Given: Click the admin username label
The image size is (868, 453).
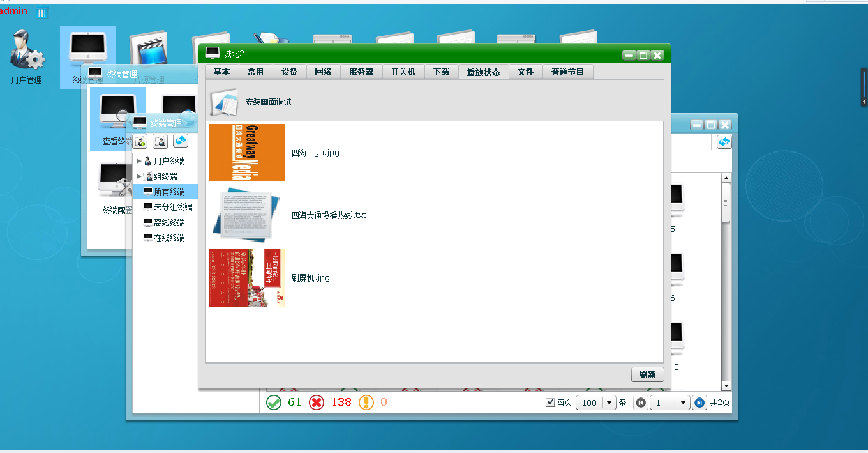Looking at the screenshot, I should pyautogui.click(x=13, y=11).
